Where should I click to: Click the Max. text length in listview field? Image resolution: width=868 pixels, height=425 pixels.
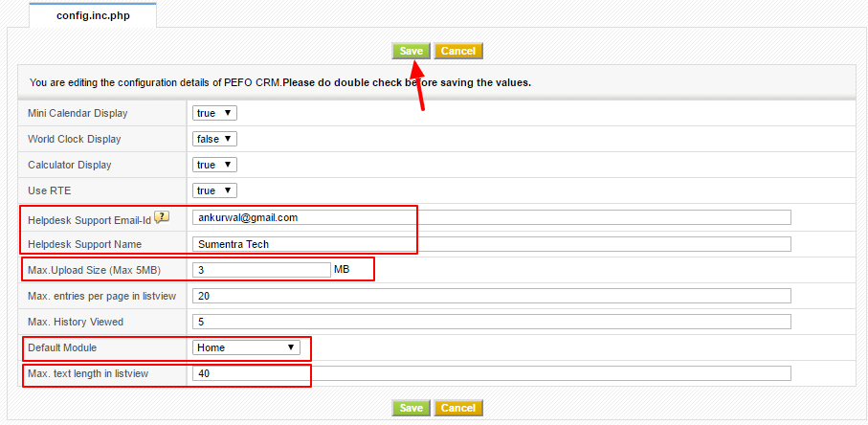(491, 373)
